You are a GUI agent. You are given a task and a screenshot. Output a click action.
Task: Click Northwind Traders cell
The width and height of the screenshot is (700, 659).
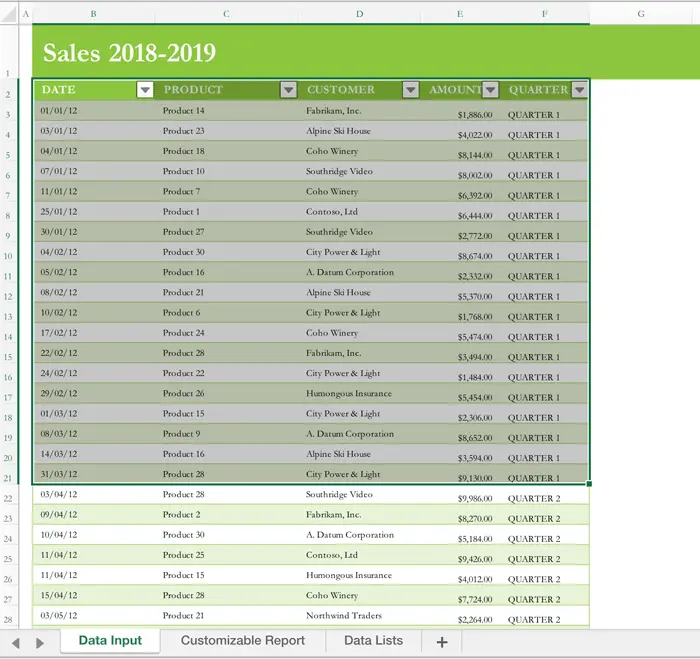pyautogui.click(x=344, y=615)
